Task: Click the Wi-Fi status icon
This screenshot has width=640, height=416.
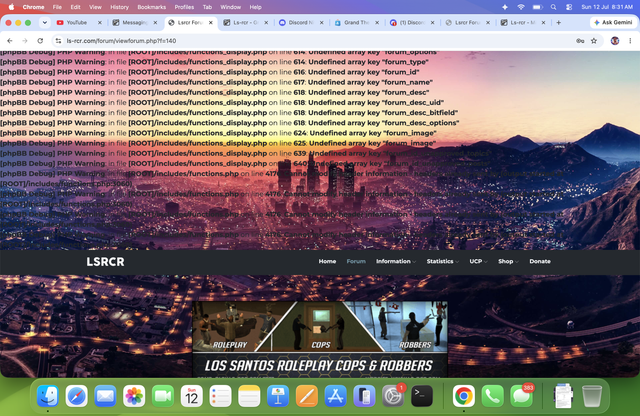Action: [521, 7]
